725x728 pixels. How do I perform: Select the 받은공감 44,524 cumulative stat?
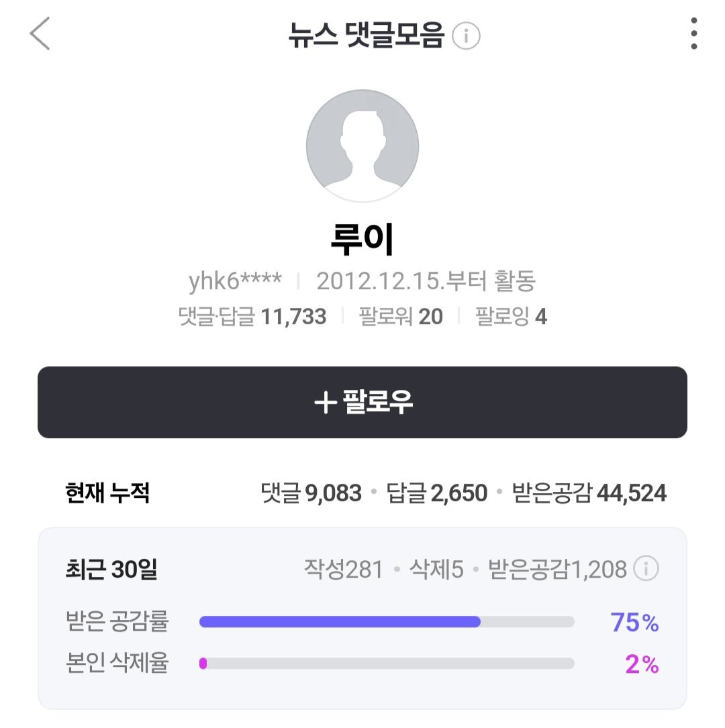tap(589, 493)
